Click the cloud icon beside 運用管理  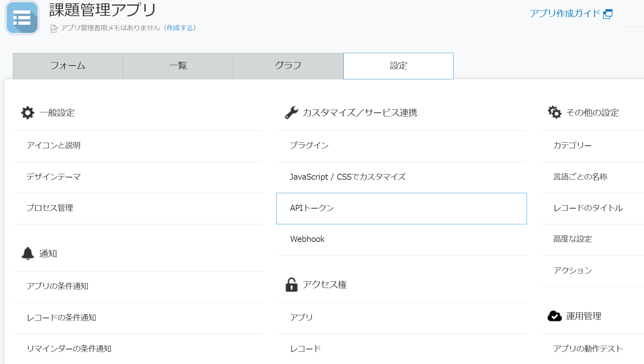click(554, 316)
